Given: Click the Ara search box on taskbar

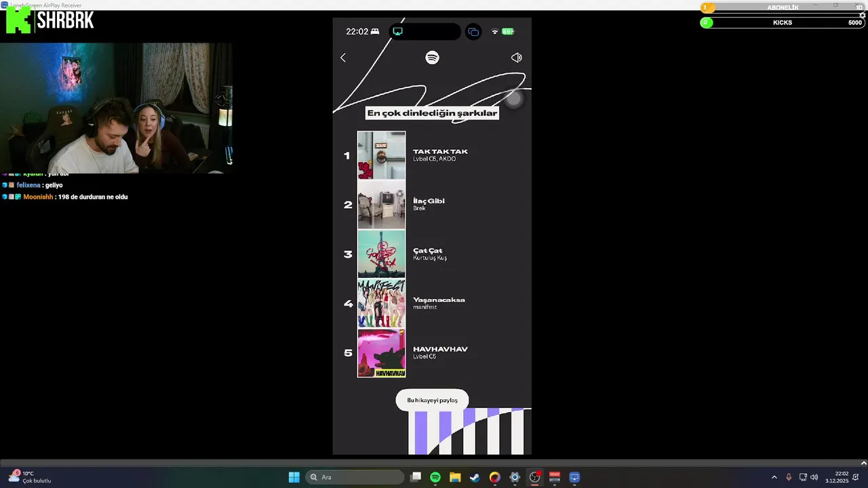Looking at the screenshot, I should [355, 477].
